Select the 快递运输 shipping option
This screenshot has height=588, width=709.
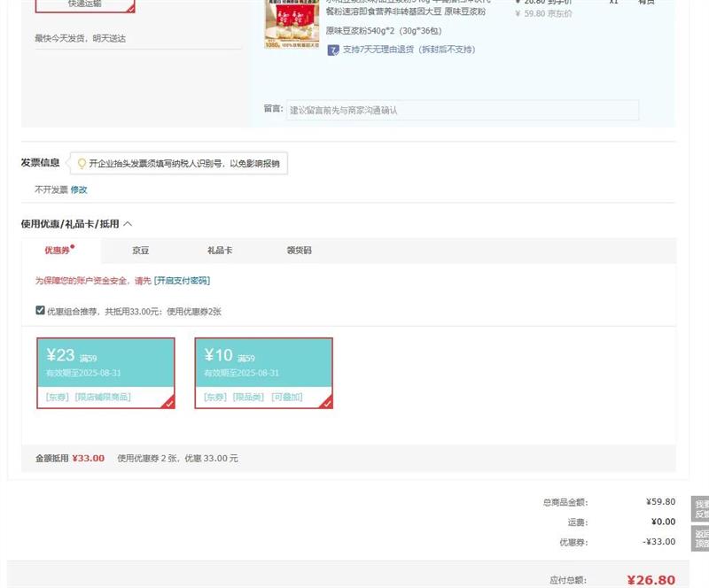point(85,4)
